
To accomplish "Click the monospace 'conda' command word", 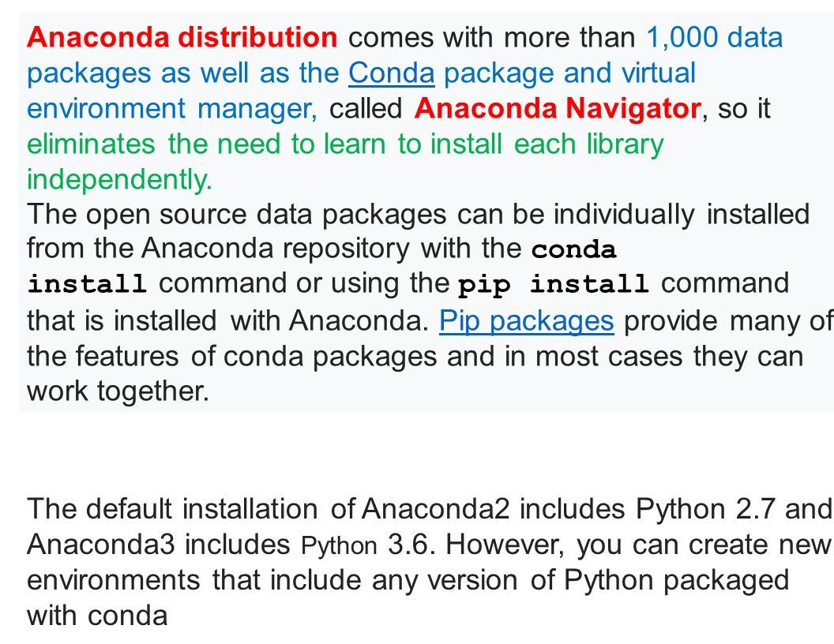I will 574,249.
